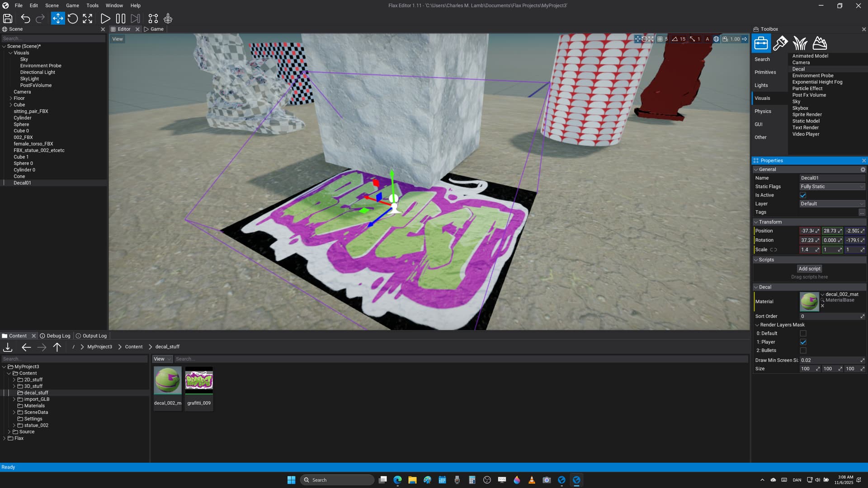The width and height of the screenshot is (868, 488).
Task: Toggle the Is Active checkbox
Action: [x=803, y=195]
